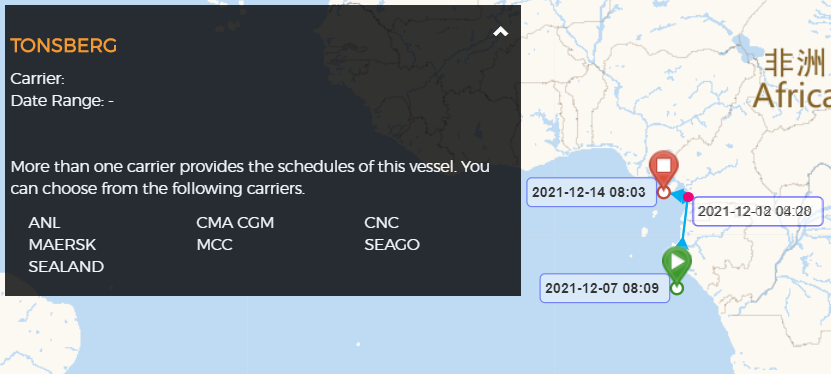831x374 pixels.
Task: Select CNC from carrier list
Action: click(382, 222)
